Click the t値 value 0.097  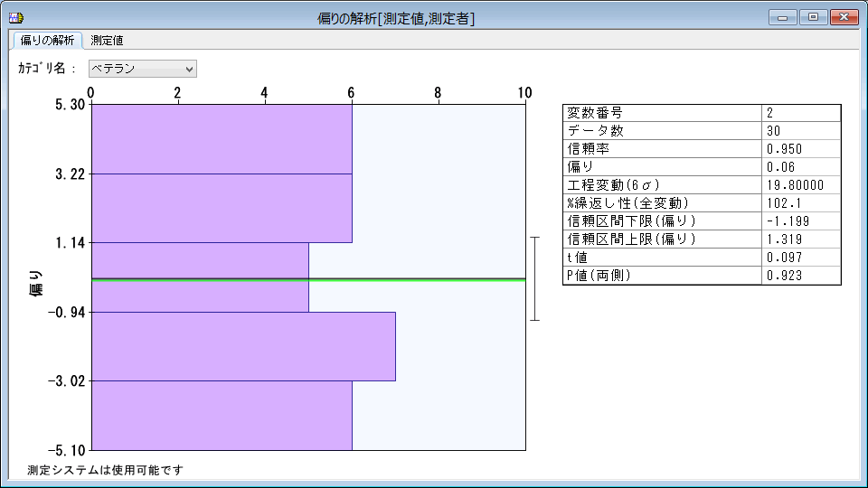click(x=784, y=258)
